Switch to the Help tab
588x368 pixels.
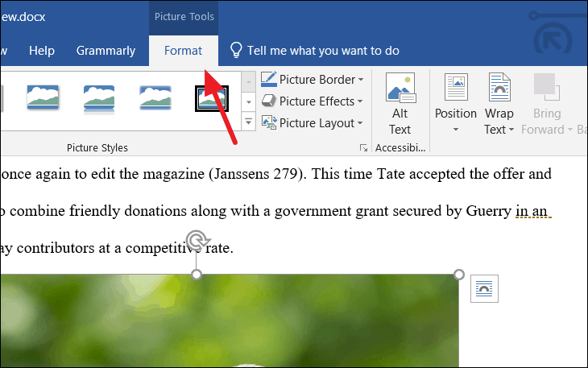click(42, 51)
